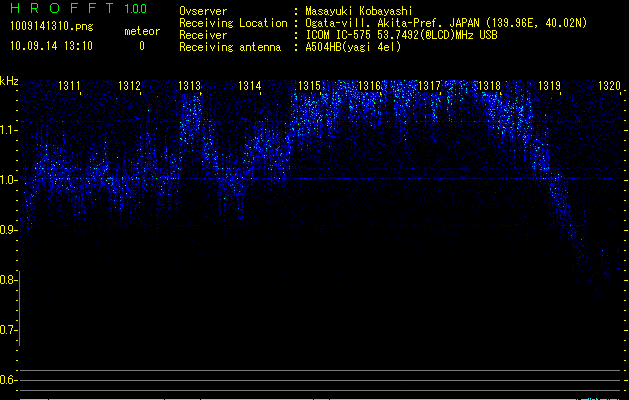Click the 1.0 kHz axis label

[x=7, y=180]
